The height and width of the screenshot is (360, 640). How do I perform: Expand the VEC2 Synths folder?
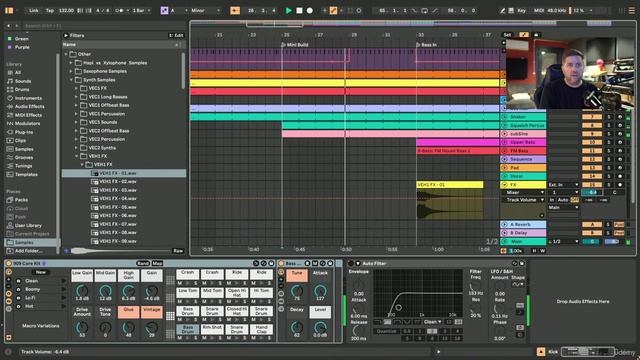tap(76, 148)
